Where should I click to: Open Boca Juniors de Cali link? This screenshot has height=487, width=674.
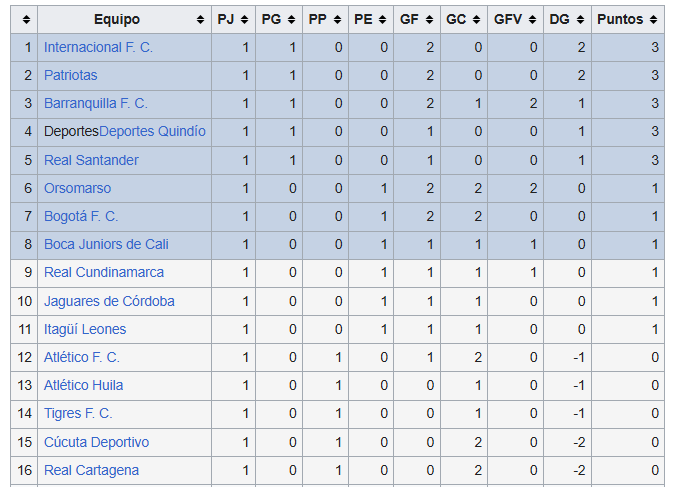point(106,244)
